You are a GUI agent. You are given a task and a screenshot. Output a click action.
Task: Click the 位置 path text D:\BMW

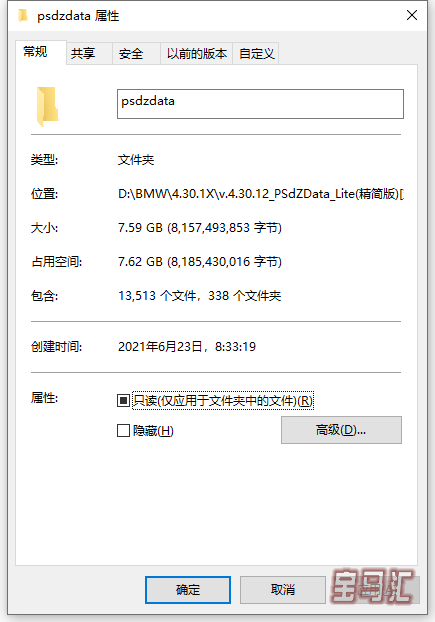261,194
